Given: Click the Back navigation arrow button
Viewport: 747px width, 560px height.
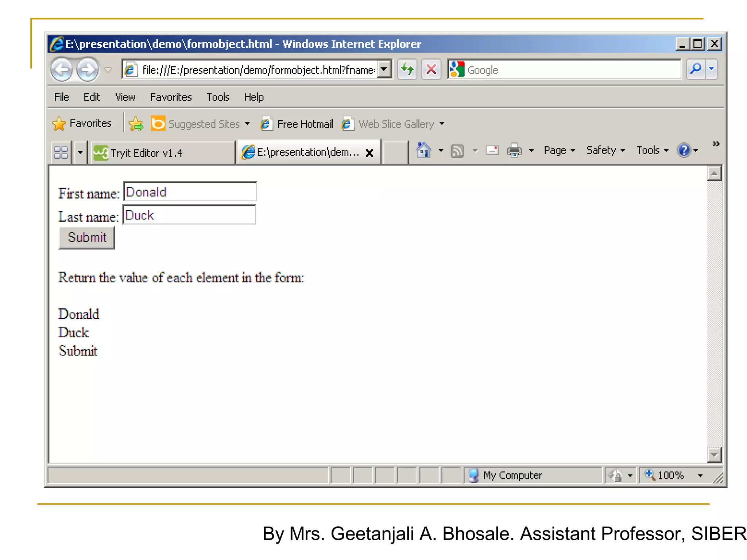Looking at the screenshot, I should pyautogui.click(x=62, y=69).
